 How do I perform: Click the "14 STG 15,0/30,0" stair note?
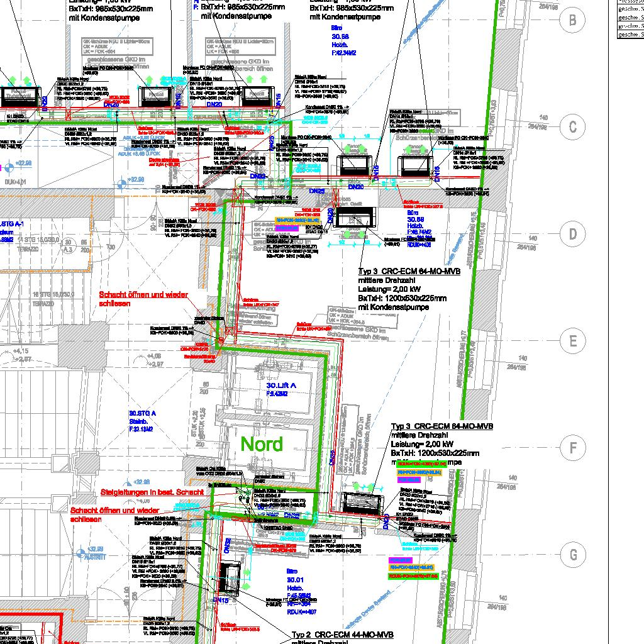coord(38,240)
